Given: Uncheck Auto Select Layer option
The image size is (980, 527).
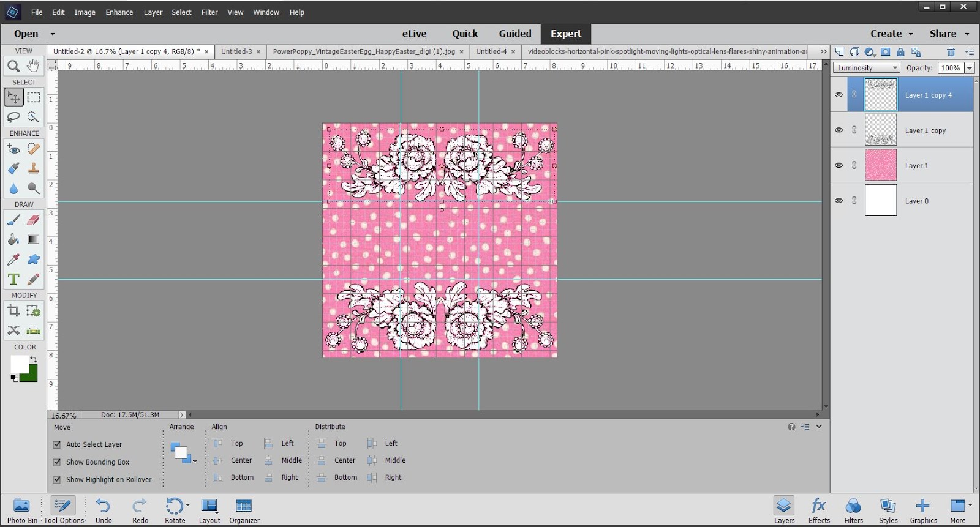Looking at the screenshot, I should coord(57,444).
